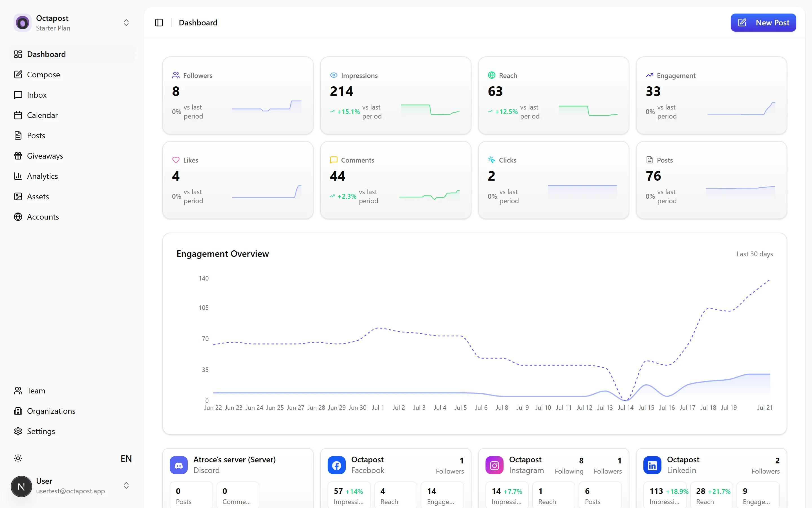Screen dimensions: 812x508
Task: Click the Instagram account icon
Action: (x=494, y=465)
